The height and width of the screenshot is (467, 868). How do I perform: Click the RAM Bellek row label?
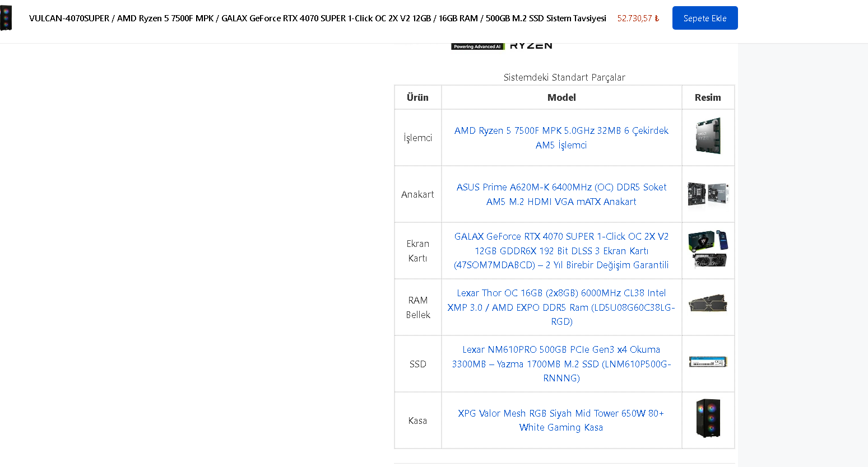(418, 307)
